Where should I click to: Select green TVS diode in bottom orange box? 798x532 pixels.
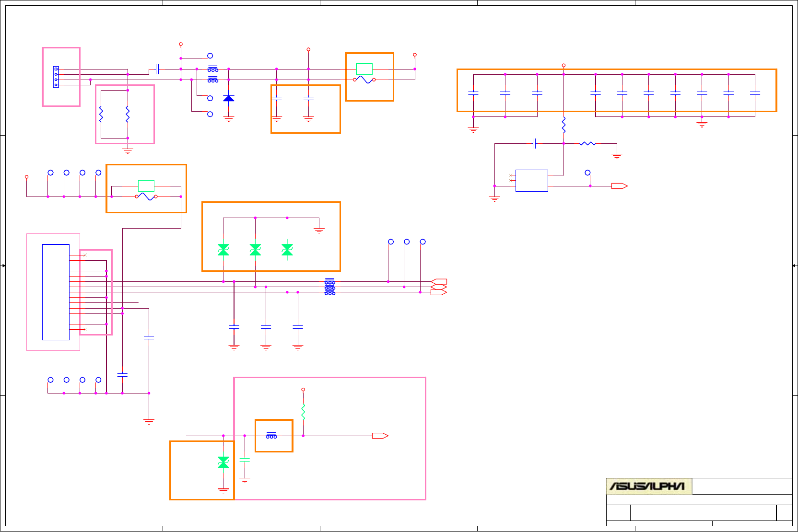click(223, 463)
